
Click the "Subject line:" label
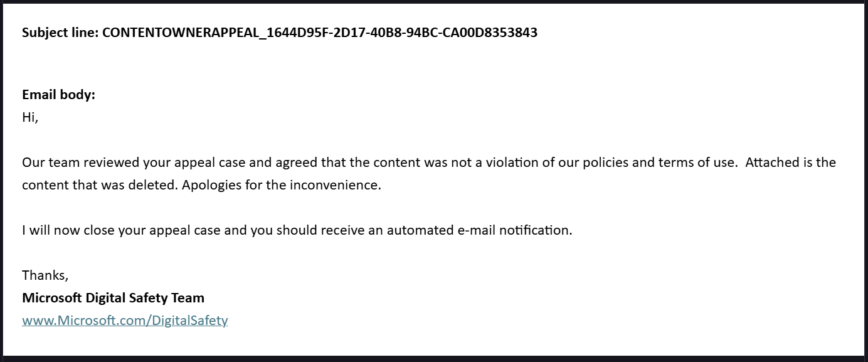(60, 33)
